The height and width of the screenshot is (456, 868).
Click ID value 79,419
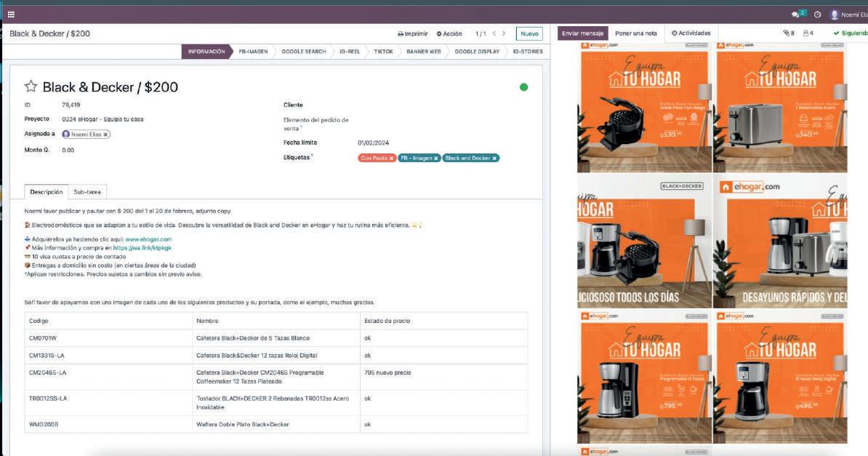71,105
